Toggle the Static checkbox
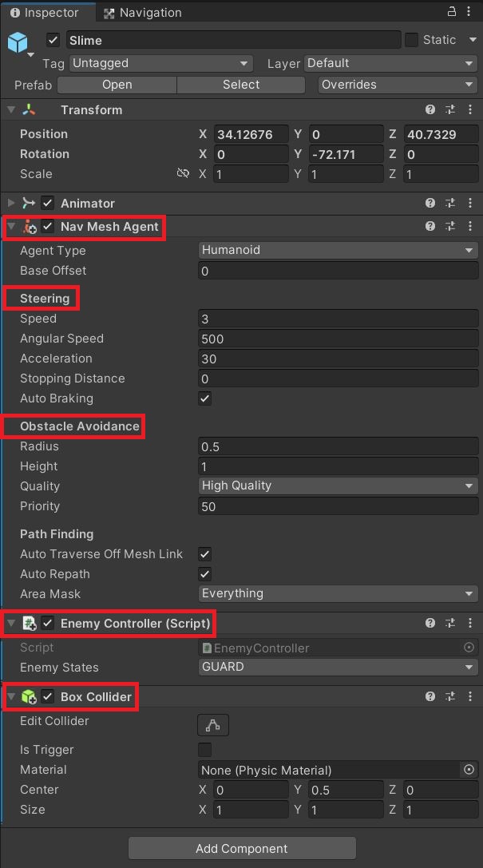The image size is (483, 868). 411,40
